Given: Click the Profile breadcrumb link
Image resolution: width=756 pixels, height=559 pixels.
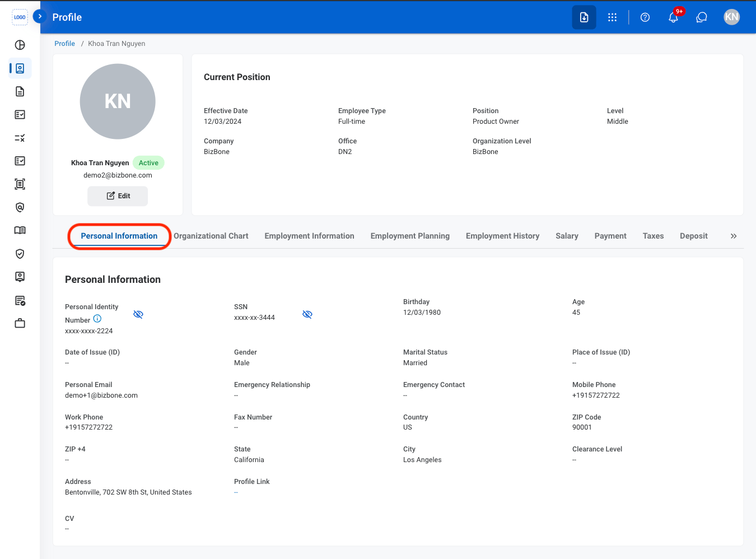Looking at the screenshot, I should coord(65,44).
